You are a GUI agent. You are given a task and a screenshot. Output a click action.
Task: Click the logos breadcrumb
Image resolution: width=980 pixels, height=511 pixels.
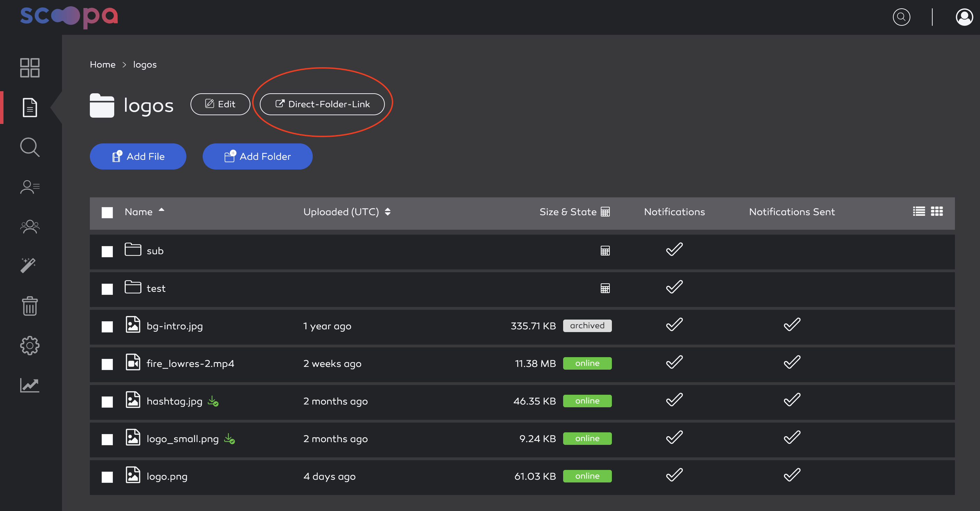point(145,65)
